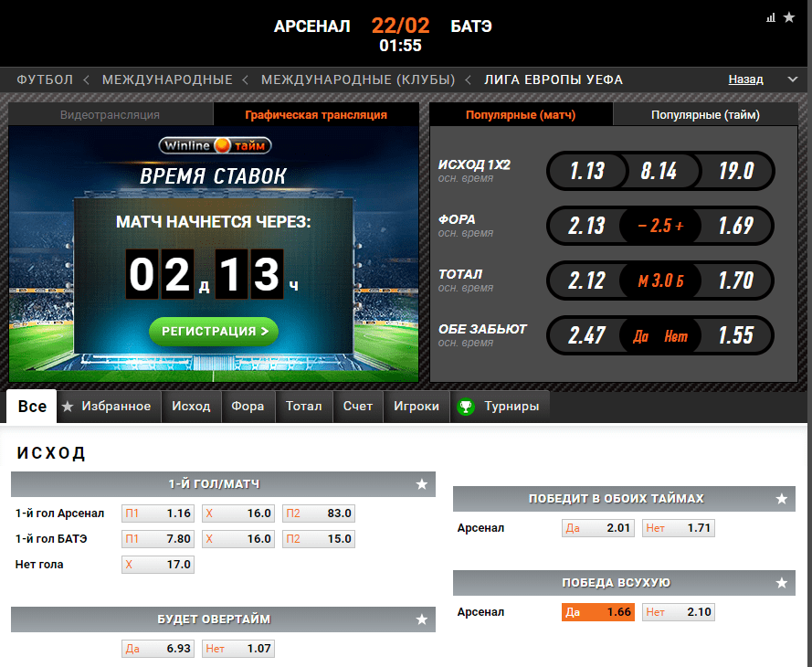Click the green trophy icon for Турниры
Viewport: 812px width, 667px height.
466,407
